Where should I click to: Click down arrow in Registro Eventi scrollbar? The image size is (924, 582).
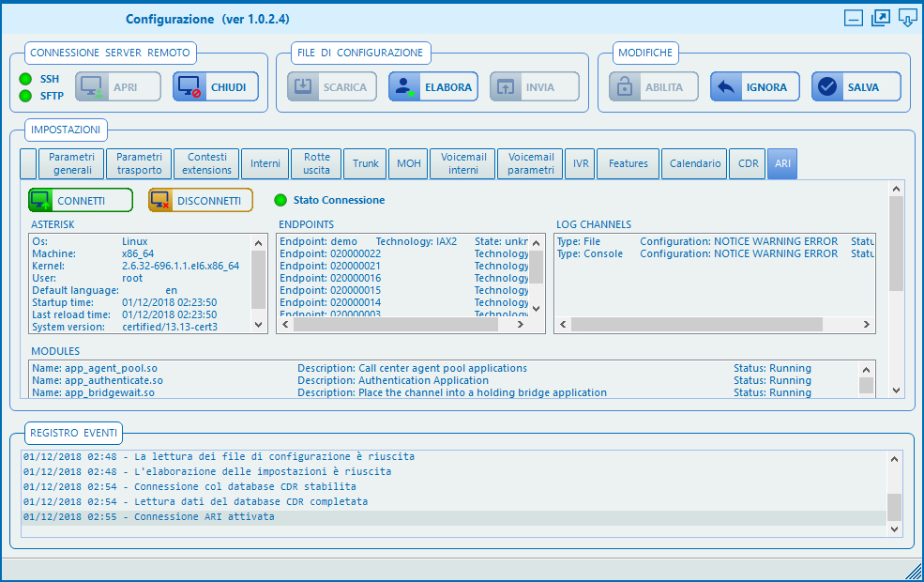click(895, 529)
